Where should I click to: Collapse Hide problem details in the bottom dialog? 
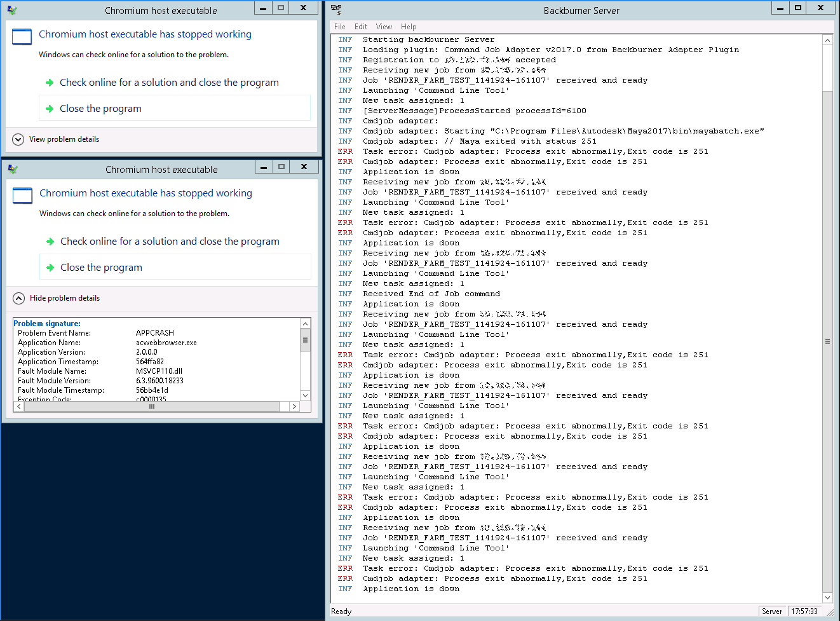pos(57,298)
